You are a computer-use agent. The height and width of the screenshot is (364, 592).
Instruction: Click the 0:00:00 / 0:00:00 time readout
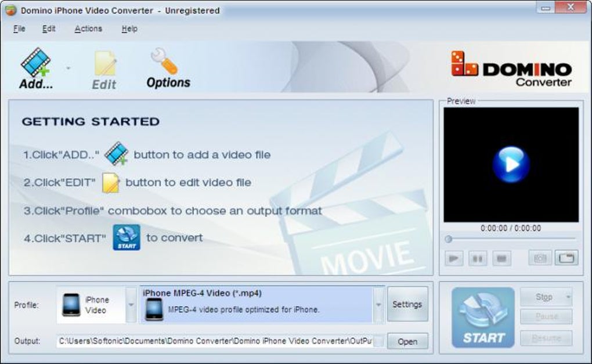510,228
